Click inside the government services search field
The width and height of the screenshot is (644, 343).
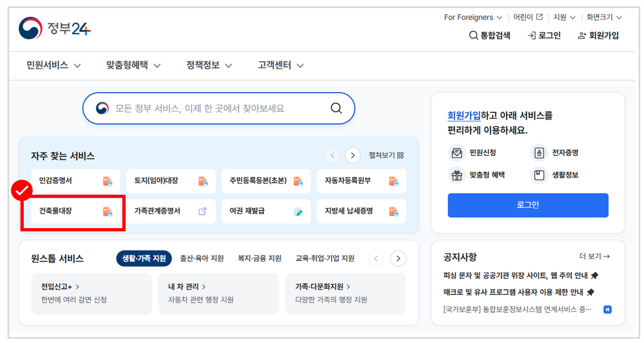click(216, 108)
